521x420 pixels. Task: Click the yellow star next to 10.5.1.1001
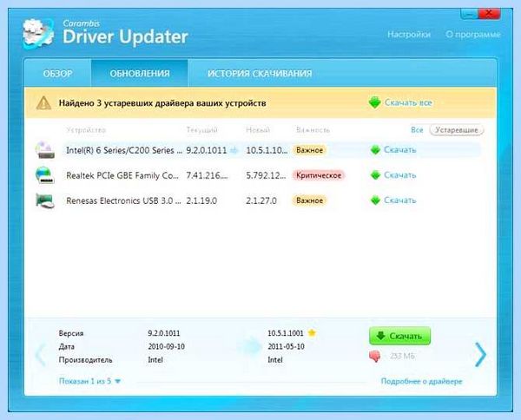click(x=312, y=332)
